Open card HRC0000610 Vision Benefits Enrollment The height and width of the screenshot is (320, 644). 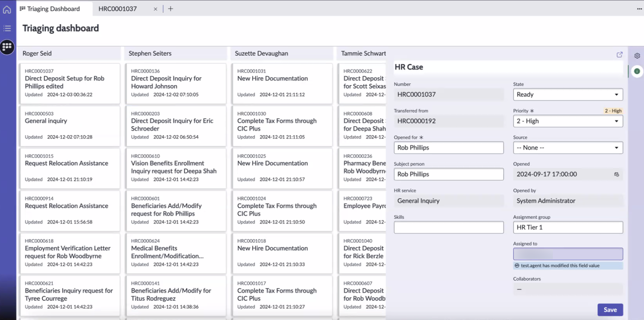click(176, 169)
